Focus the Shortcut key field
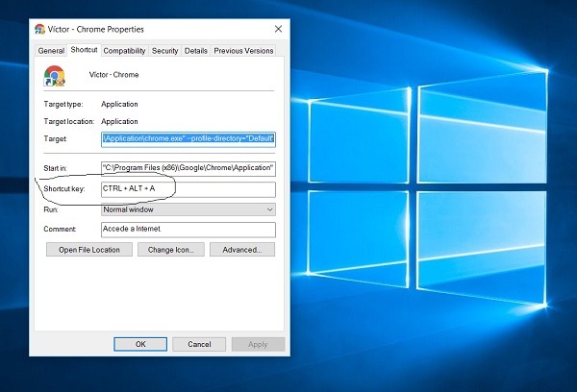This screenshot has width=577, height=392. (x=188, y=189)
